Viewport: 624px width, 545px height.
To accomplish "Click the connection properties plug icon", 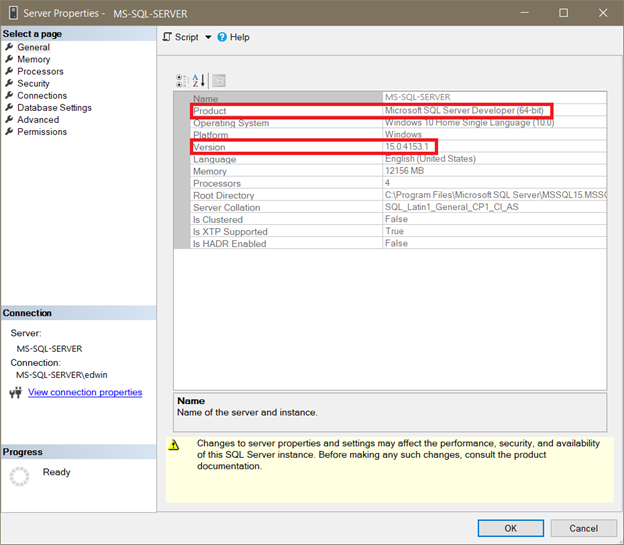I will click(16, 393).
